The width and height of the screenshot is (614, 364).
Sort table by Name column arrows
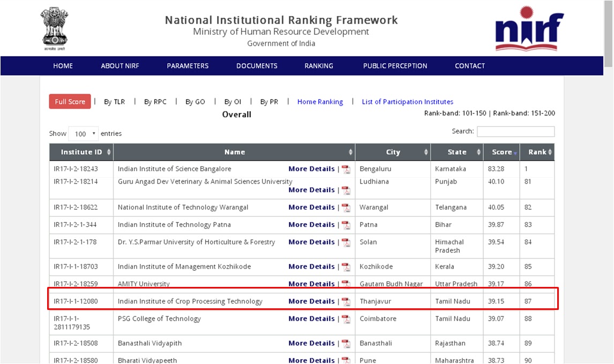(x=350, y=152)
